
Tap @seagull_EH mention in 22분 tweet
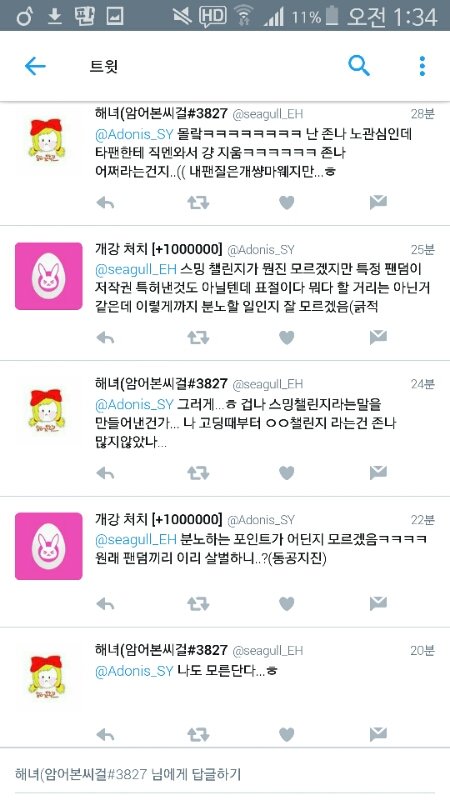pos(136,539)
